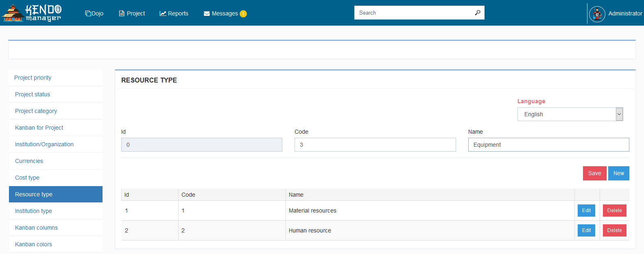Delete the Material resources row
The width and height of the screenshot is (644, 254).
pyautogui.click(x=614, y=211)
